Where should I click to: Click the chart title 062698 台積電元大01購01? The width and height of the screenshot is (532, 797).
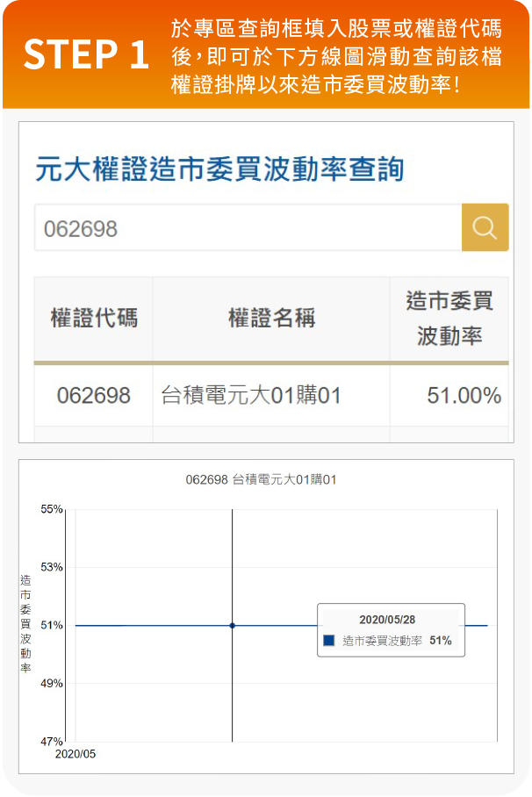261,479
